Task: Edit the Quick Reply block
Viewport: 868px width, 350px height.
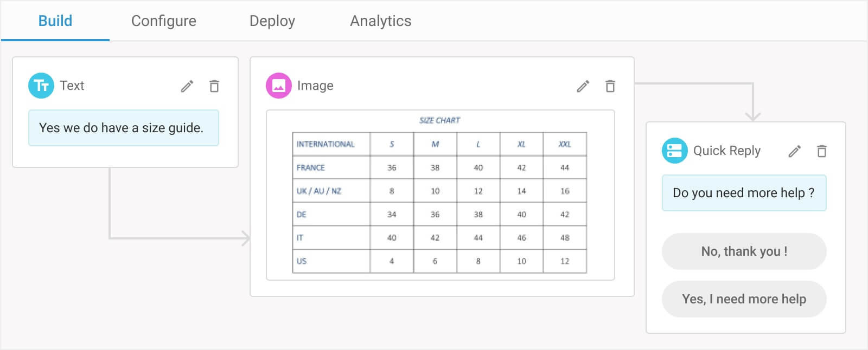Action: pos(795,151)
